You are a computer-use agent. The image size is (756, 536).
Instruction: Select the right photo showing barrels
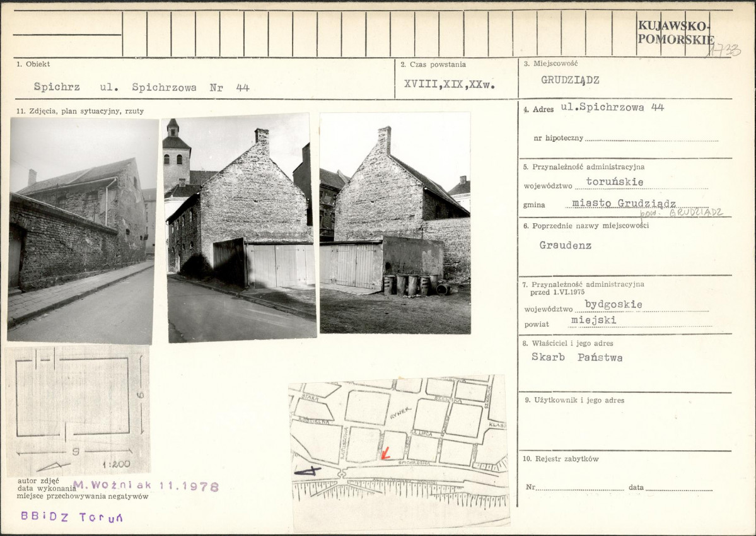395,223
